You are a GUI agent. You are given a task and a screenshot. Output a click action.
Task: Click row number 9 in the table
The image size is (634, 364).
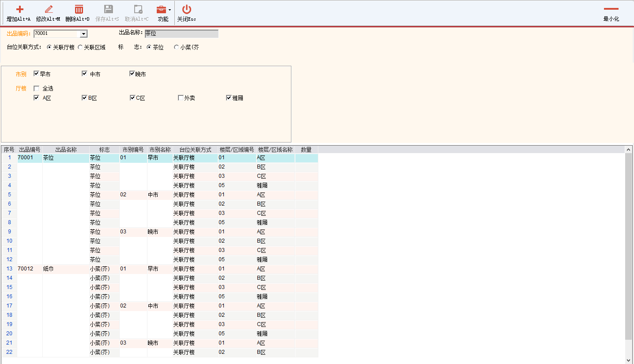click(9, 232)
